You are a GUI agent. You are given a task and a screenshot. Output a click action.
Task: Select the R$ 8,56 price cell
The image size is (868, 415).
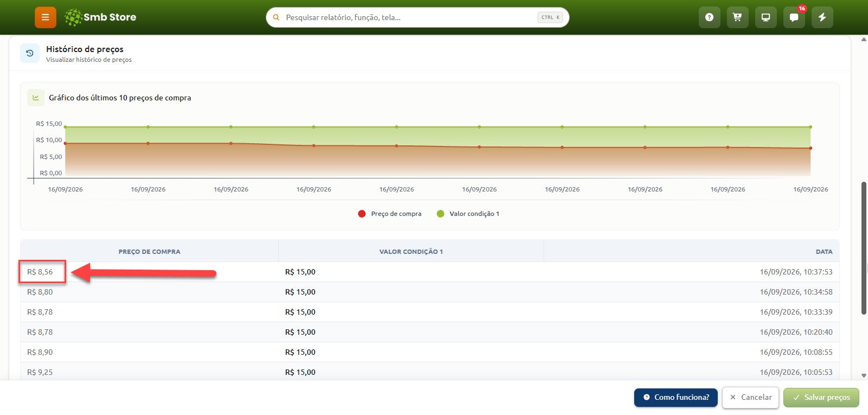40,272
